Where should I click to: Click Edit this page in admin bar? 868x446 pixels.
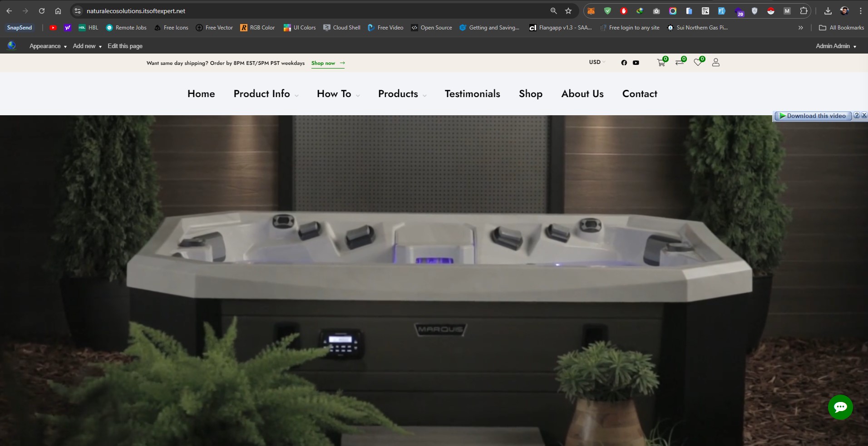[125, 46]
